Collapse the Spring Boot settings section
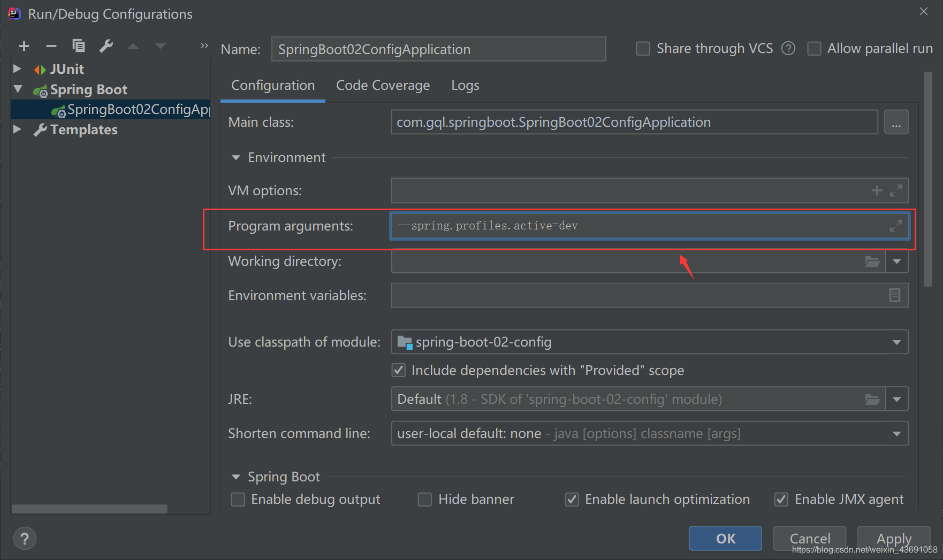The image size is (943, 560). (236, 477)
